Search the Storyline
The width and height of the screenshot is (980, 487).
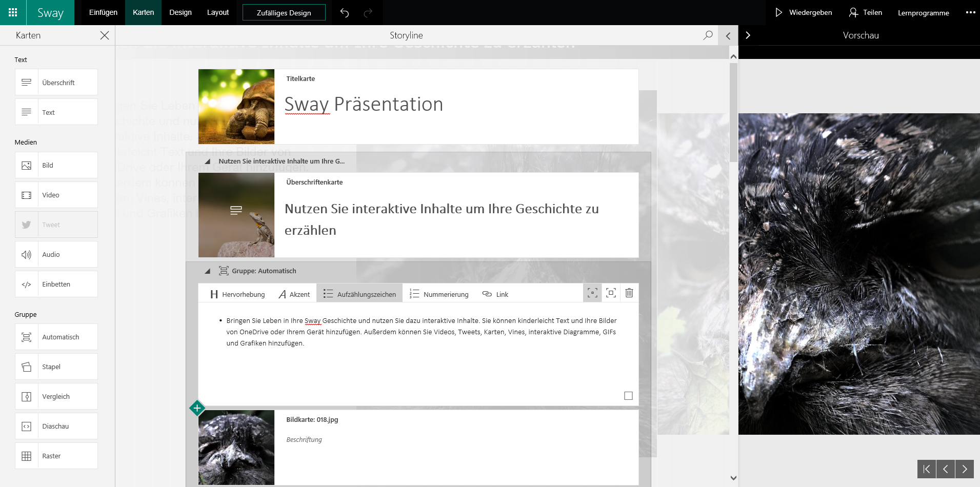708,35
